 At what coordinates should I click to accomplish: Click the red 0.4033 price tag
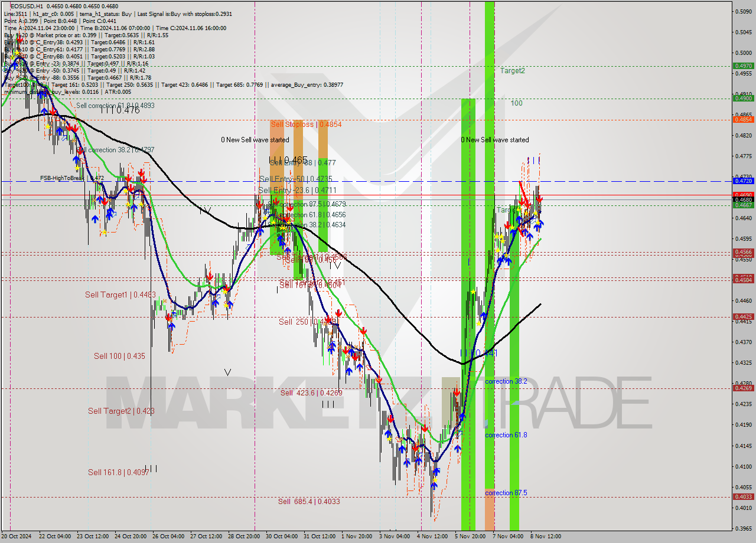(743, 497)
